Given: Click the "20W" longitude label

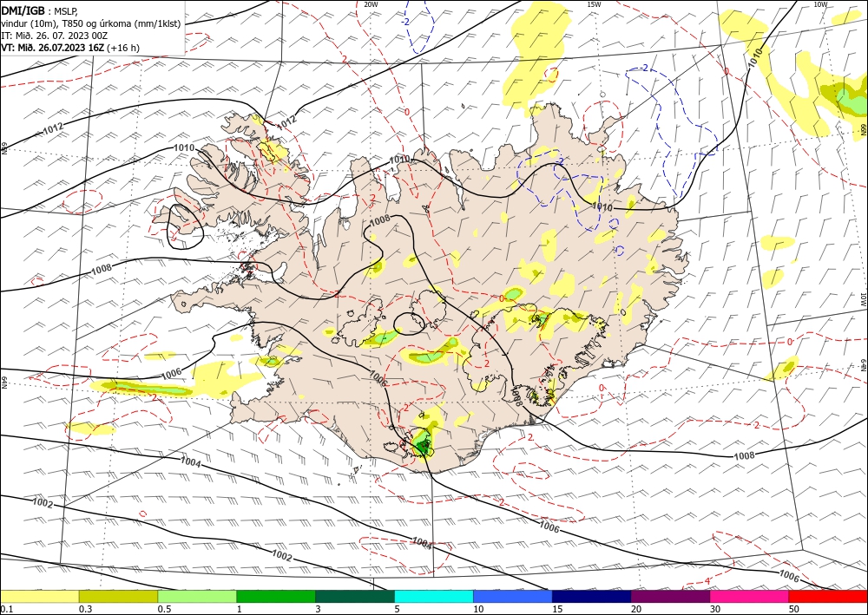Looking at the screenshot, I should (x=371, y=4).
